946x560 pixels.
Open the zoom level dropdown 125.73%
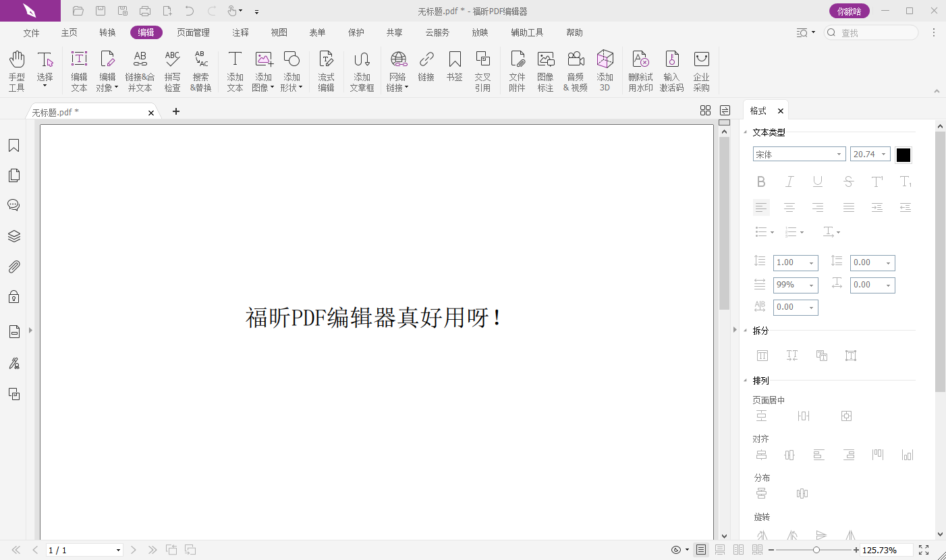pyautogui.click(x=887, y=551)
